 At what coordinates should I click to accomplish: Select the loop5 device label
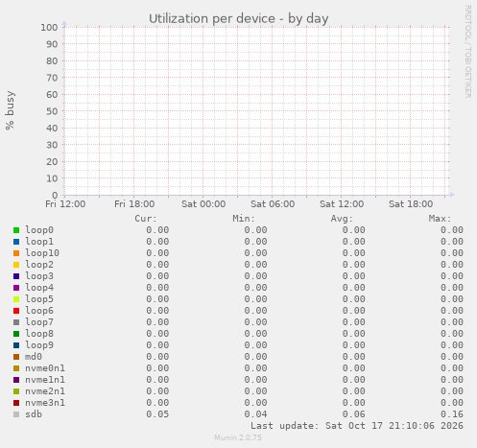point(39,299)
